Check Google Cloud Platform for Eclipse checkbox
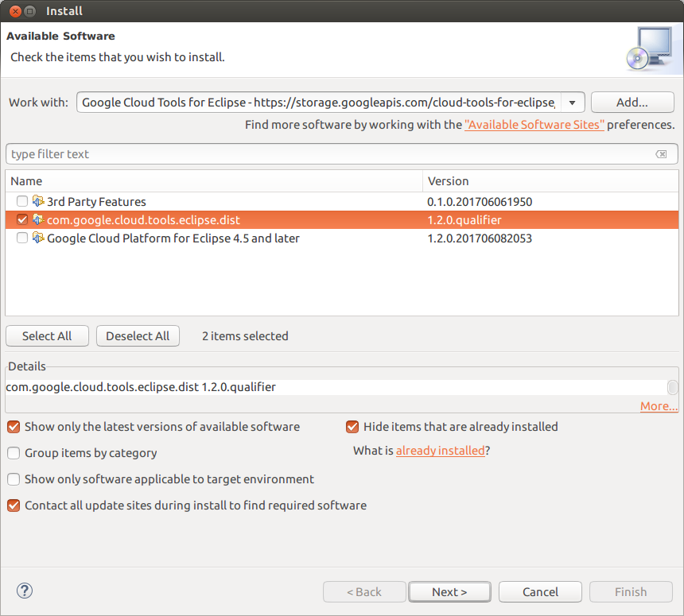Image resolution: width=684 pixels, height=616 pixels. pos(21,238)
